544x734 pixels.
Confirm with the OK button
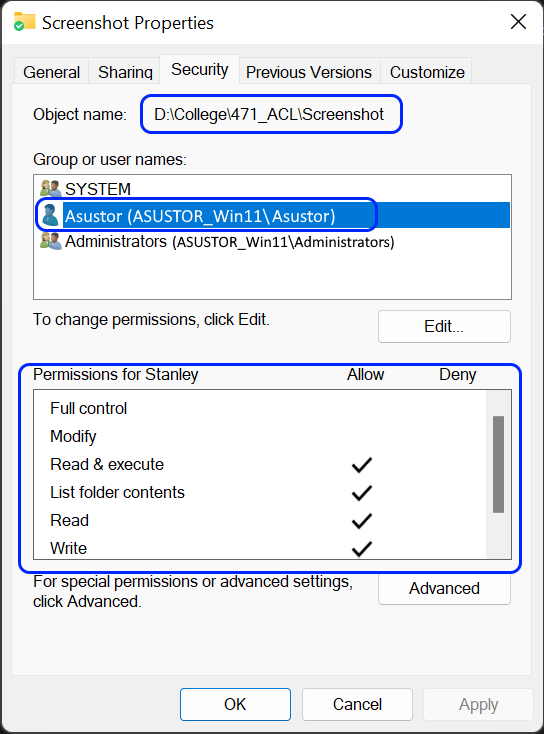click(x=235, y=704)
